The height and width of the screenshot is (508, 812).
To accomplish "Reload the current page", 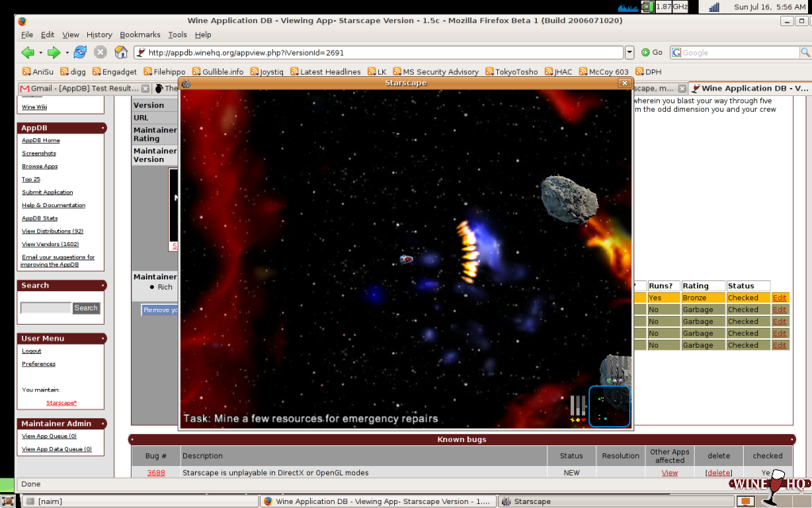I will pyautogui.click(x=80, y=52).
